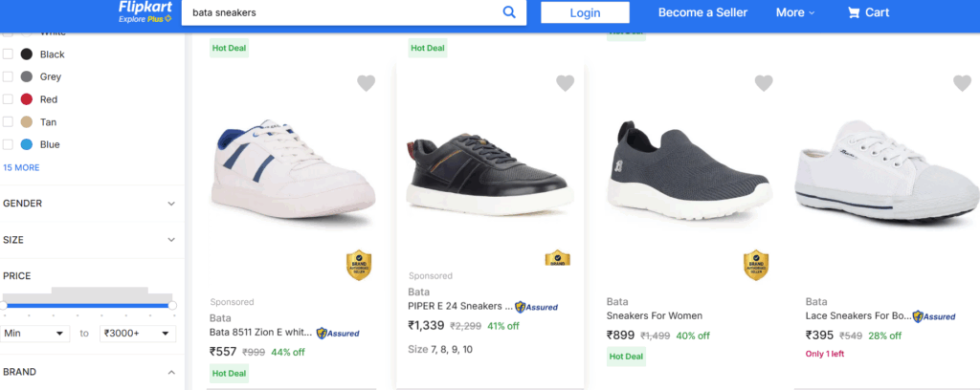
Task: Expand the GENDER filter section
Action: (89, 204)
